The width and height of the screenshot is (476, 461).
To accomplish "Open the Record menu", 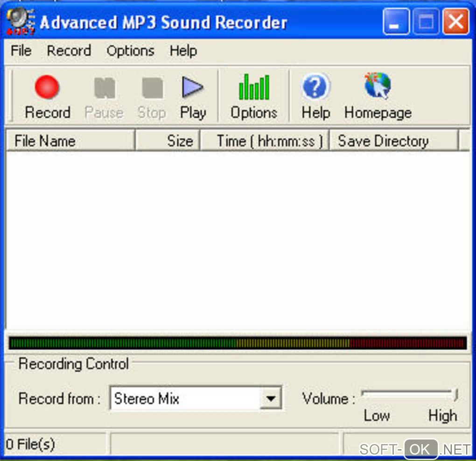I will coord(69,50).
